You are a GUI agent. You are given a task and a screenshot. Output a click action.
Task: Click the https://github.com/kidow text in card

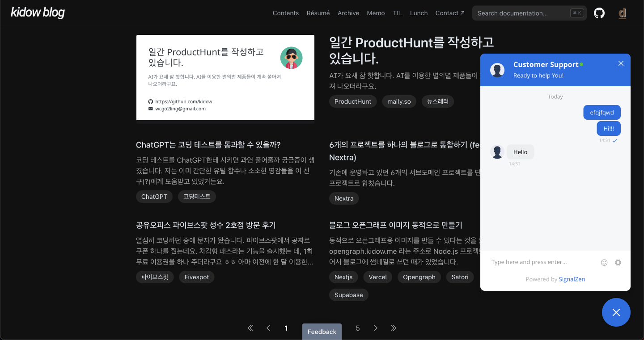coord(184,101)
